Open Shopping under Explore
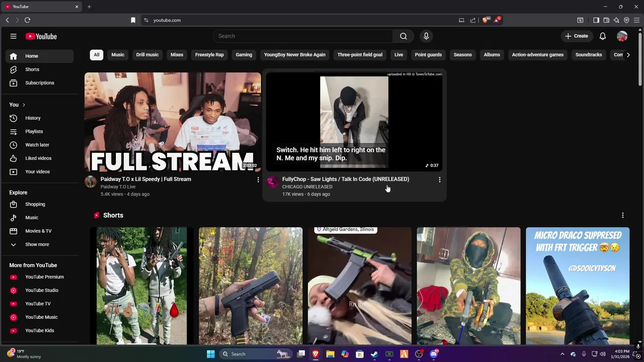The width and height of the screenshot is (644, 362). pos(40,204)
